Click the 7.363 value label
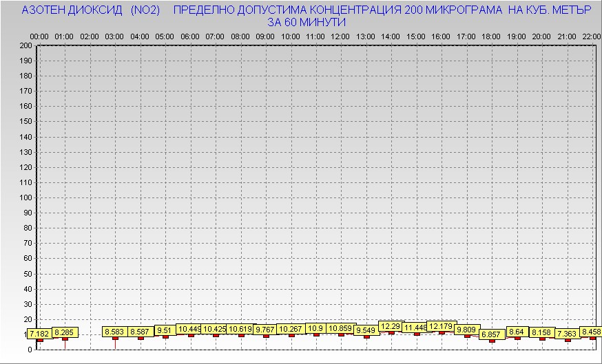The image size is (602, 364). [x=567, y=334]
